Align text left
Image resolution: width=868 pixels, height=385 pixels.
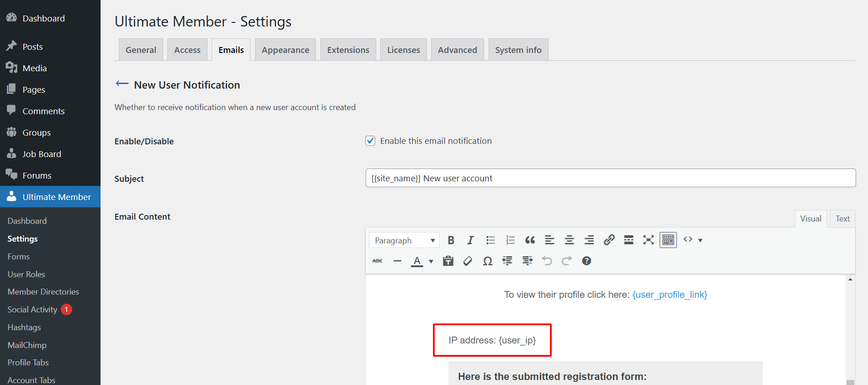tap(549, 240)
